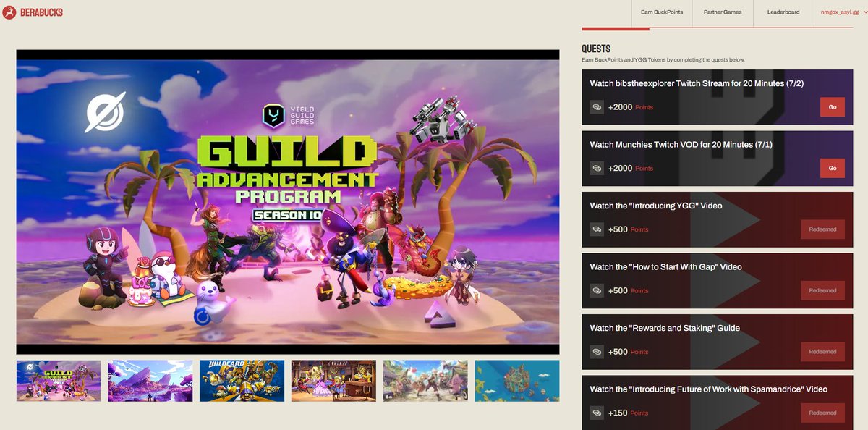
Task: Click points icon on Rewards and Staking quest
Action: [x=597, y=352]
